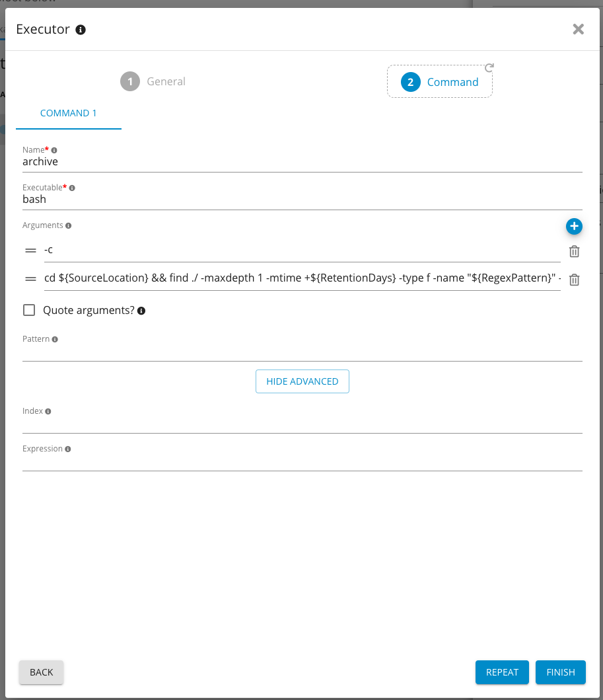603x700 pixels.
Task: Click the refresh icon above Command step
Action: (x=489, y=67)
